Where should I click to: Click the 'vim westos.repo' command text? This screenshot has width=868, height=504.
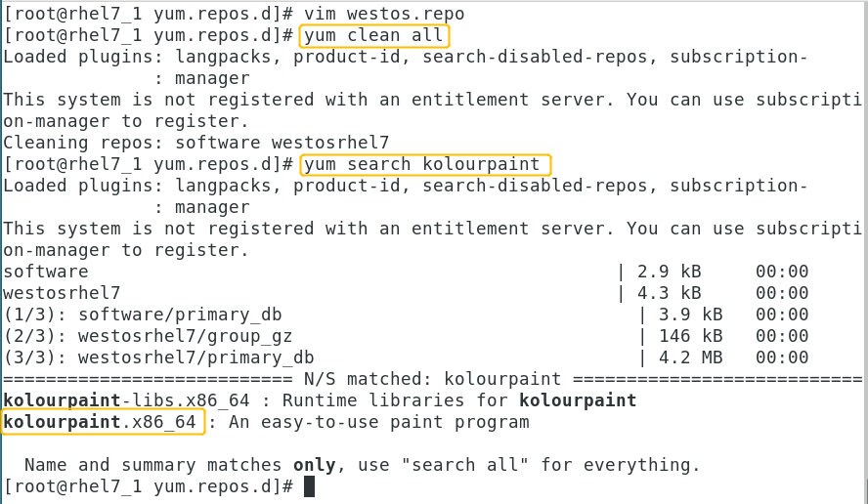coord(384,14)
